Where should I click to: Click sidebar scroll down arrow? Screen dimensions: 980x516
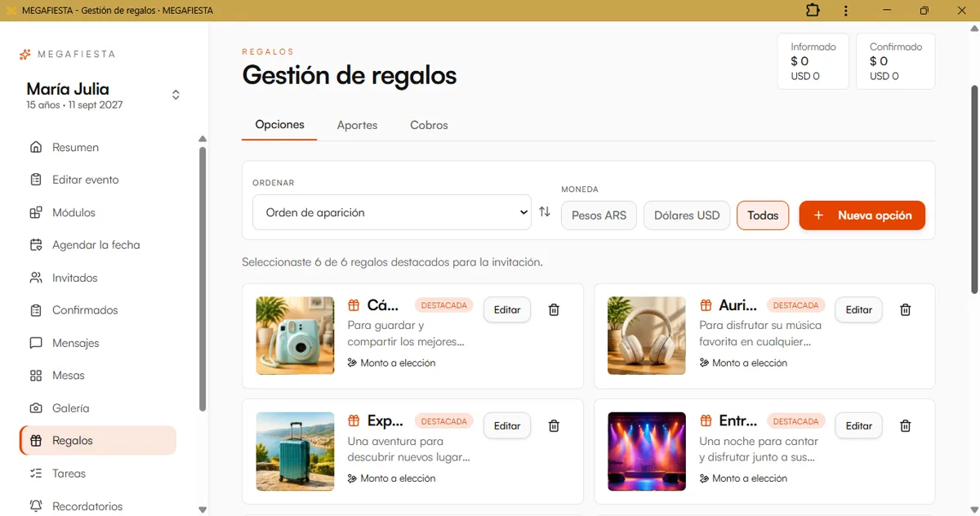tap(203, 509)
